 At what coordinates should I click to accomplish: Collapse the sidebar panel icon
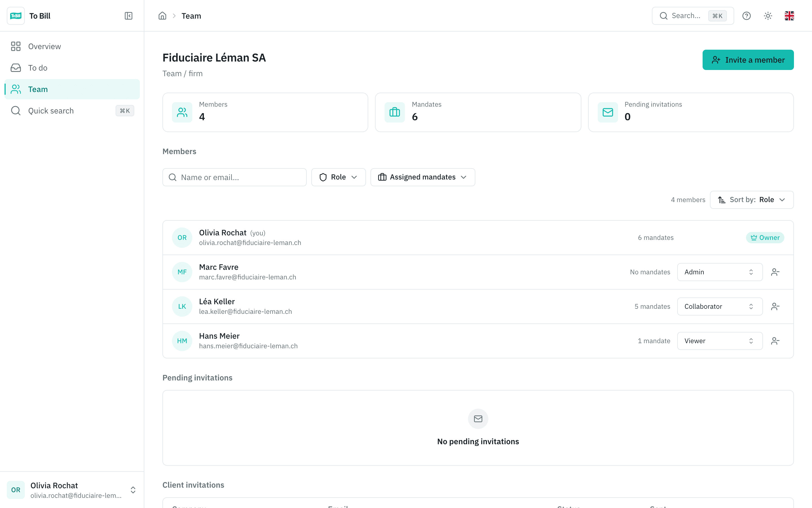pyautogui.click(x=129, y=16)
